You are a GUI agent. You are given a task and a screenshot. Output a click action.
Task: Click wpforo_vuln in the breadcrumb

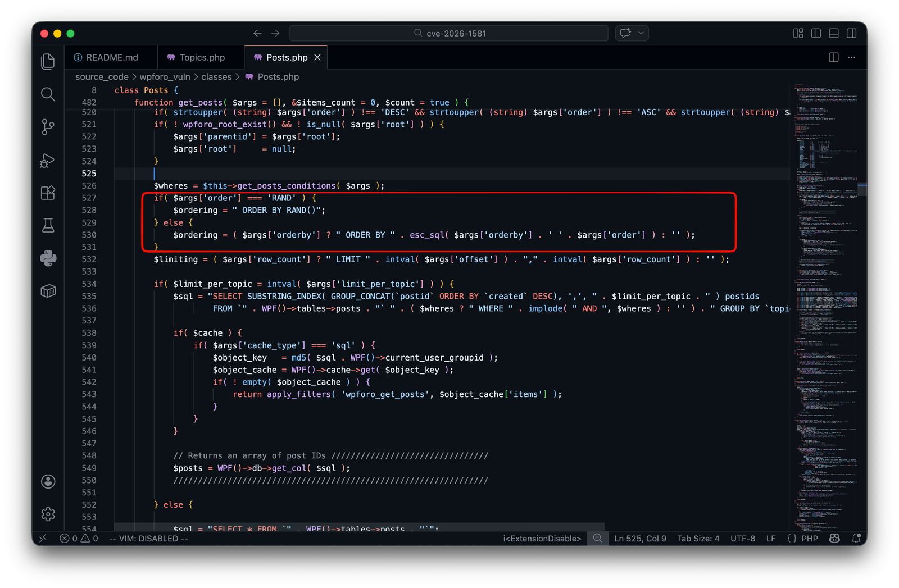(165, 77)
